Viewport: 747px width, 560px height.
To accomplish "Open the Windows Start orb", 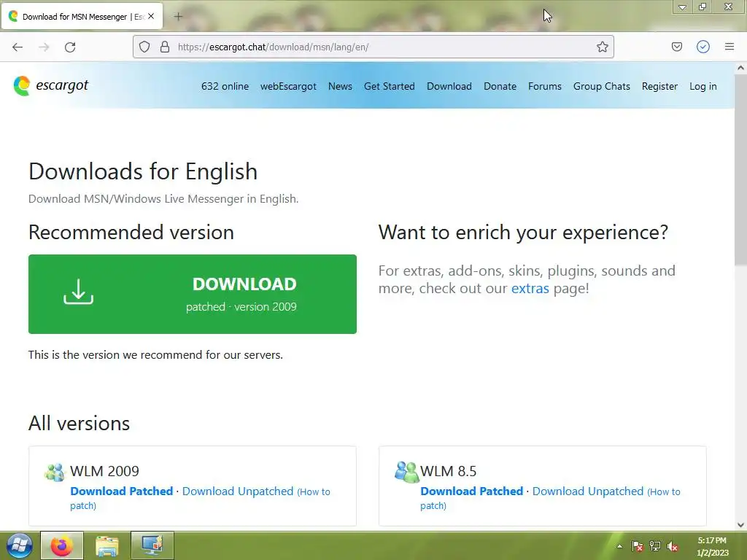I will (19, 545).
